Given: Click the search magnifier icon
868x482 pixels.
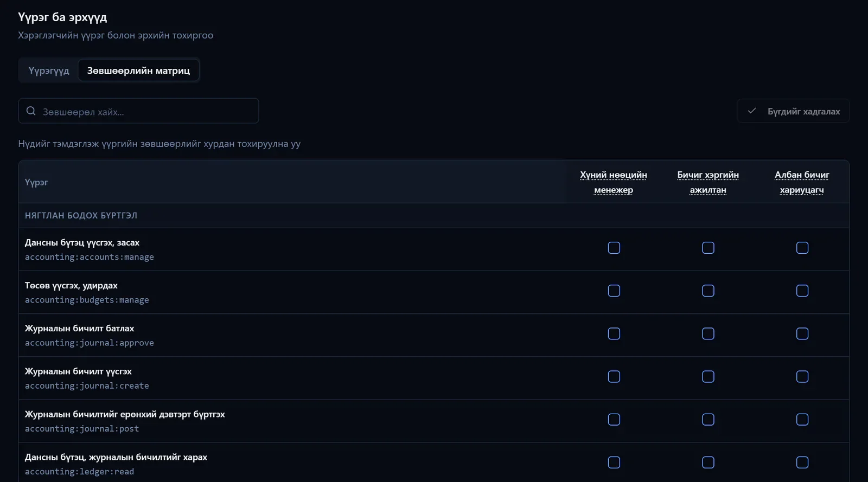Looking at the screenshot, I should click(x=31, y=111).
